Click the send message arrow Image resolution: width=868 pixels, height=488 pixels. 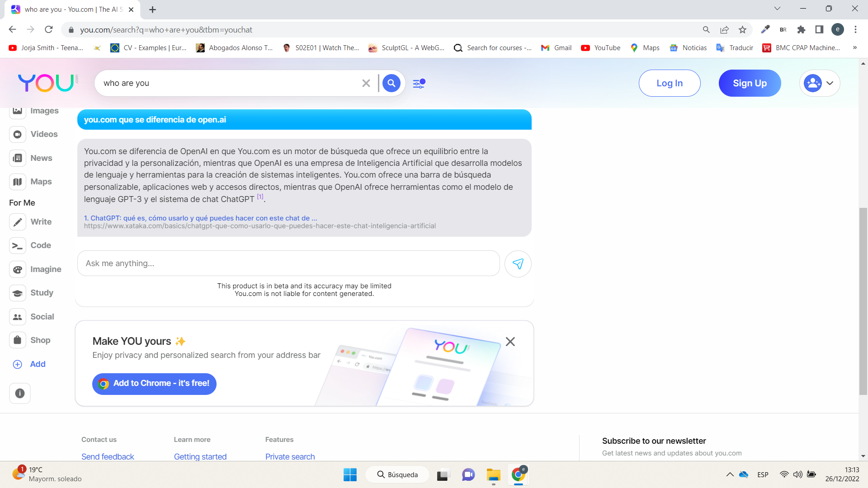click(518, 263)
